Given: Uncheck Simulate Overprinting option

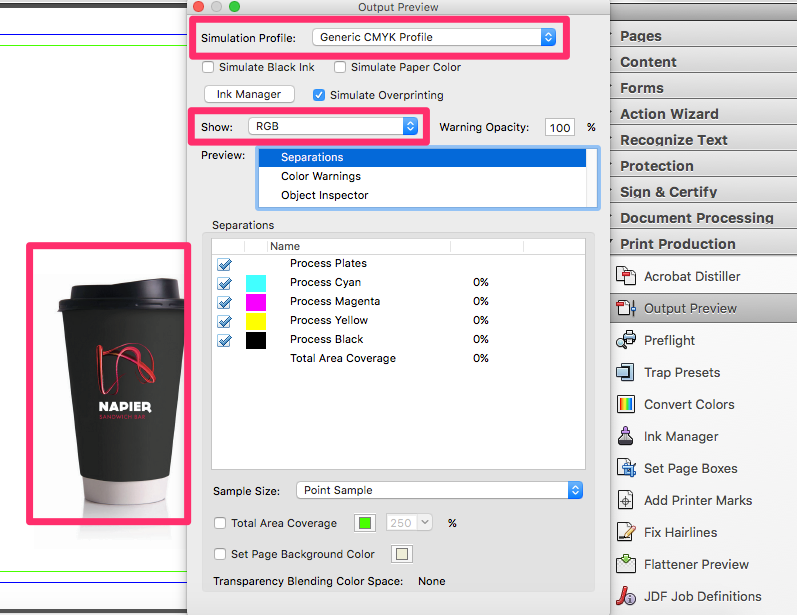Looking at the screenshot, I should point(319,96).
